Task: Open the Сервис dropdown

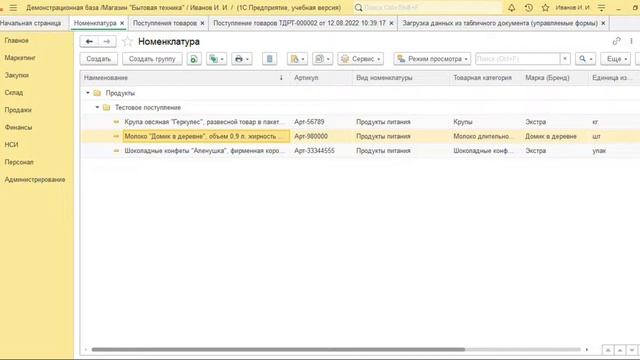Action: point(360,59)
